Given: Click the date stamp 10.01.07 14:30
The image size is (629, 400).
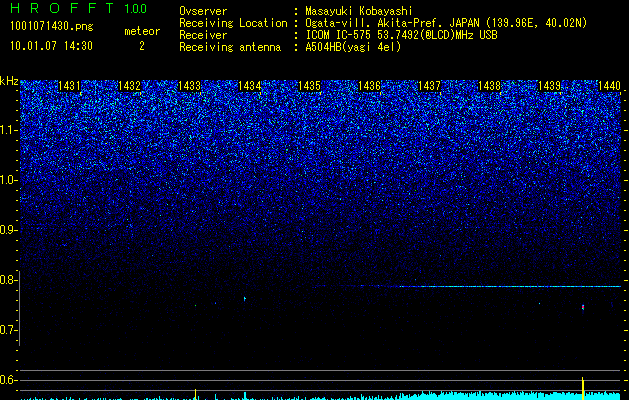Looking at the screenshot, I should (51, 46).
